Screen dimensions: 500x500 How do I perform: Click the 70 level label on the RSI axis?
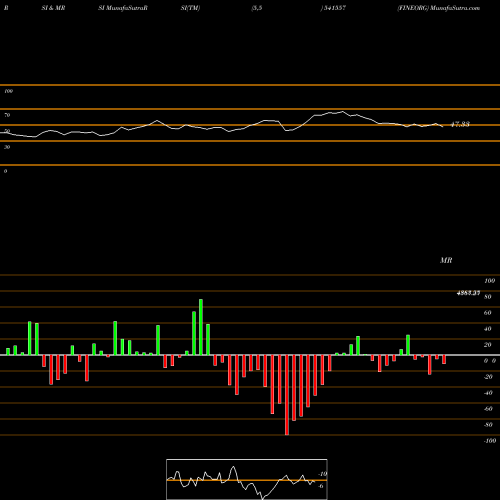point(7,115)
